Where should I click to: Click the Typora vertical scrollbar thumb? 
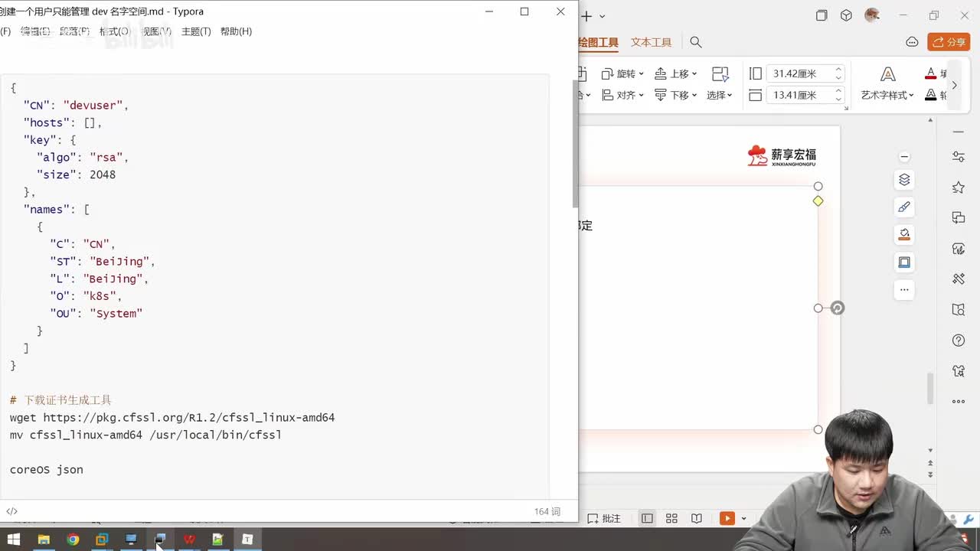pos(575,144)
